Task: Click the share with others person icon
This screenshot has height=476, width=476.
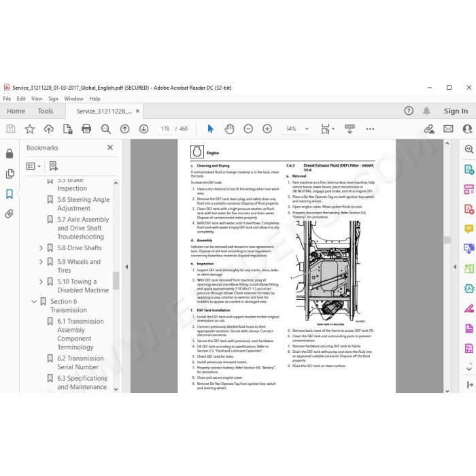Action: point(467,129)
